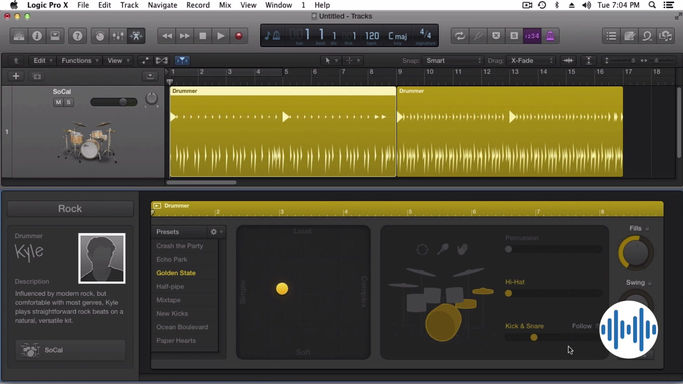The width and height of the screenshot is (683, 384).
Task: Click the Duplicate Track button
Action: tap(37, 77)
